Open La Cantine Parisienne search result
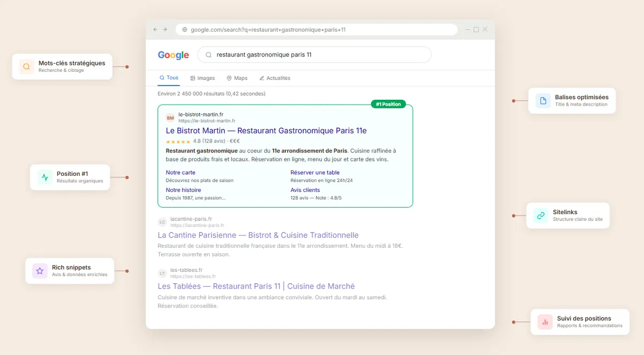 click(x=258, y=235)
